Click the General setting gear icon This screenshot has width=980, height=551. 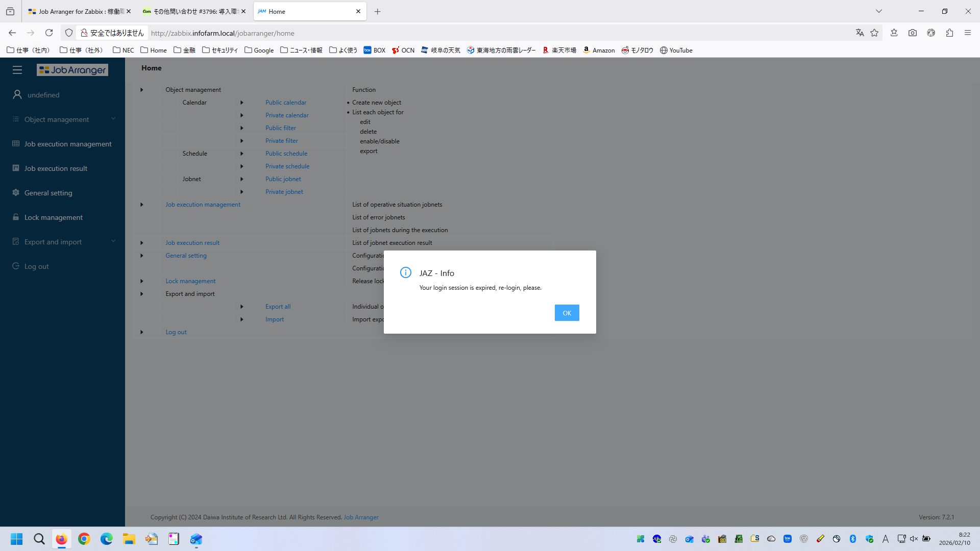16,192
